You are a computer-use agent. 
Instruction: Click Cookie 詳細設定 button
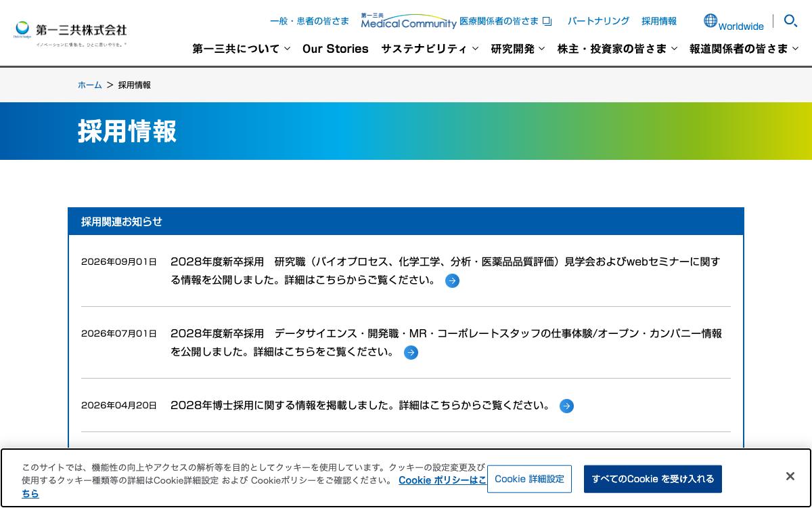click(x=529, y=479)
